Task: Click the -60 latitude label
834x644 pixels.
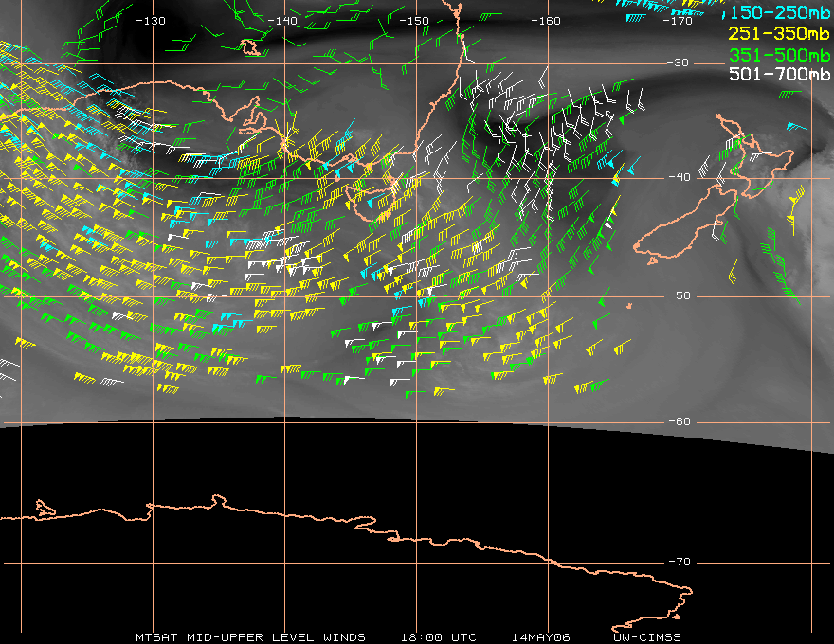Action: [x=680, y=421]
